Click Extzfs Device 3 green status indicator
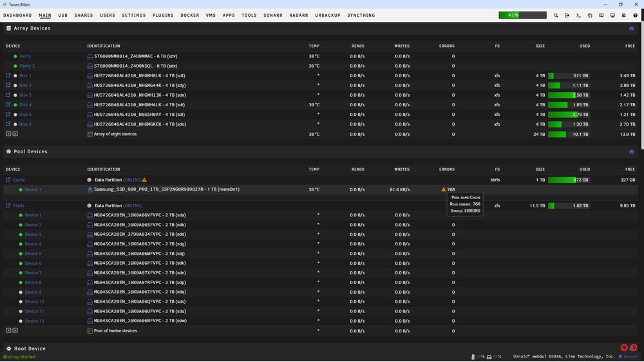The width and height of the screenshot is (644, 362). (21, 234)
